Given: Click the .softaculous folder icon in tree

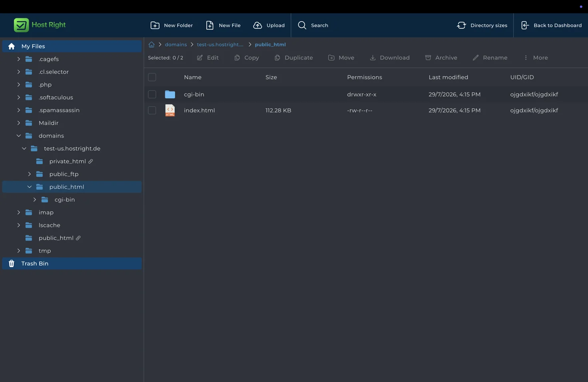Looking at the screenshot, I should (29, 97).
